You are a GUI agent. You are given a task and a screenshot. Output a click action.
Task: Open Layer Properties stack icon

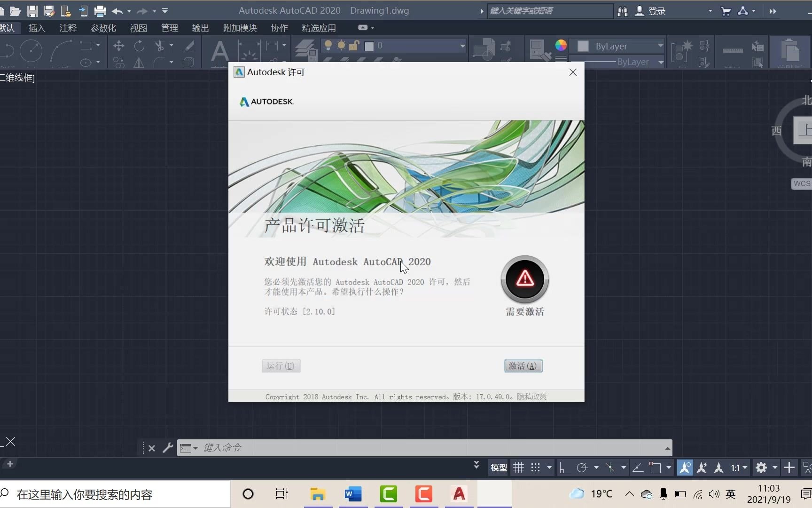[x=305, y=50]
